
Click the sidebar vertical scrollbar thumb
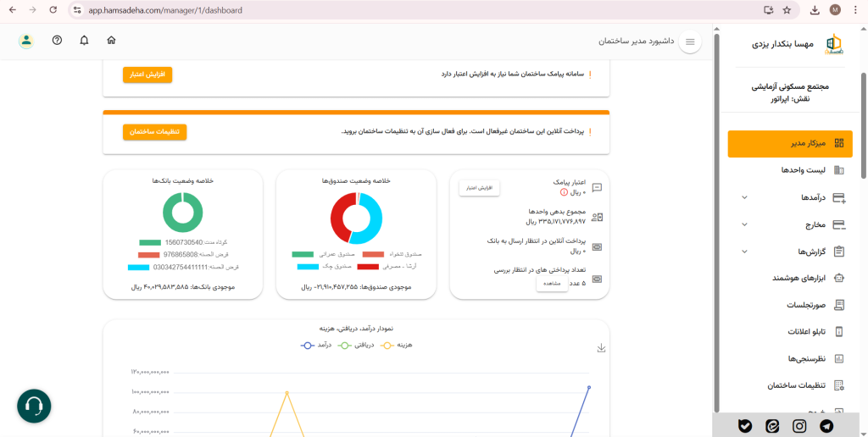(x=864, y=125)
